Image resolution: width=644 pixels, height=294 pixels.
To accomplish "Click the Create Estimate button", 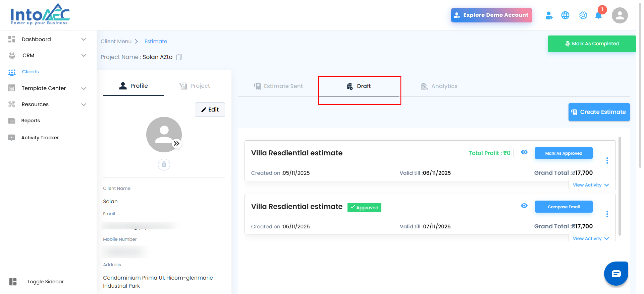I will click(599, 112).
